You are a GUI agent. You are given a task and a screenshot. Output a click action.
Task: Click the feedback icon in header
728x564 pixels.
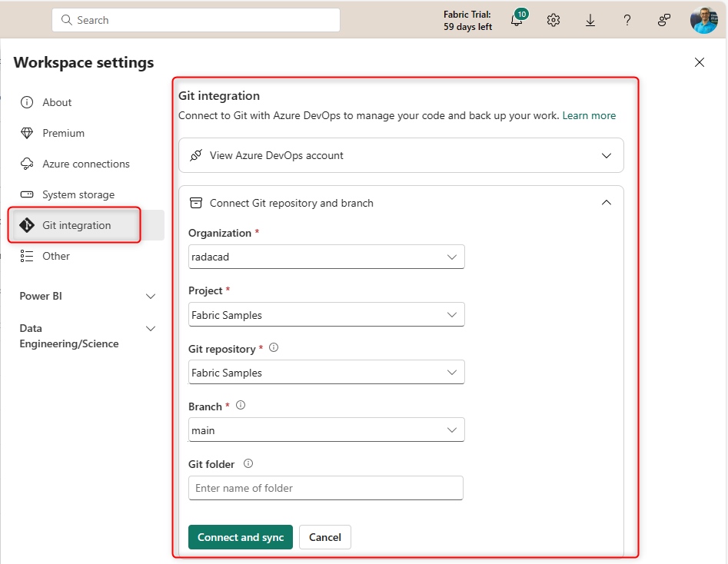(664, 21)
